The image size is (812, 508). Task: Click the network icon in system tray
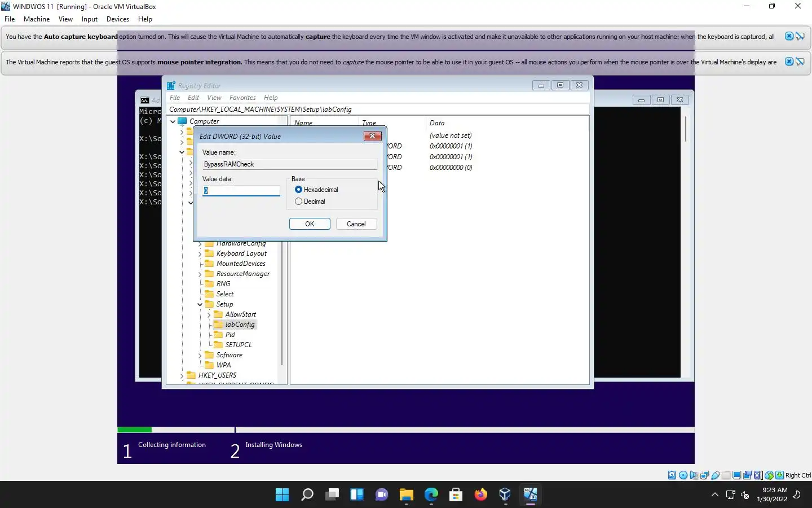[730, 495]
